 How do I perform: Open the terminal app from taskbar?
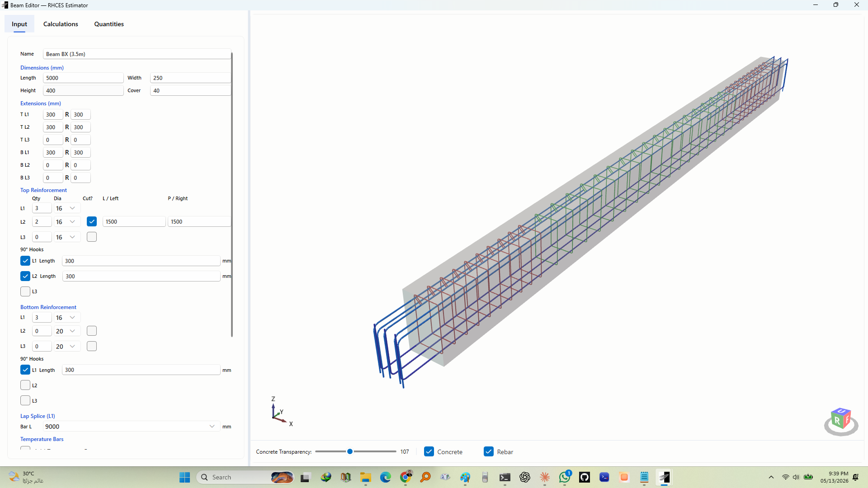[505, 477]
